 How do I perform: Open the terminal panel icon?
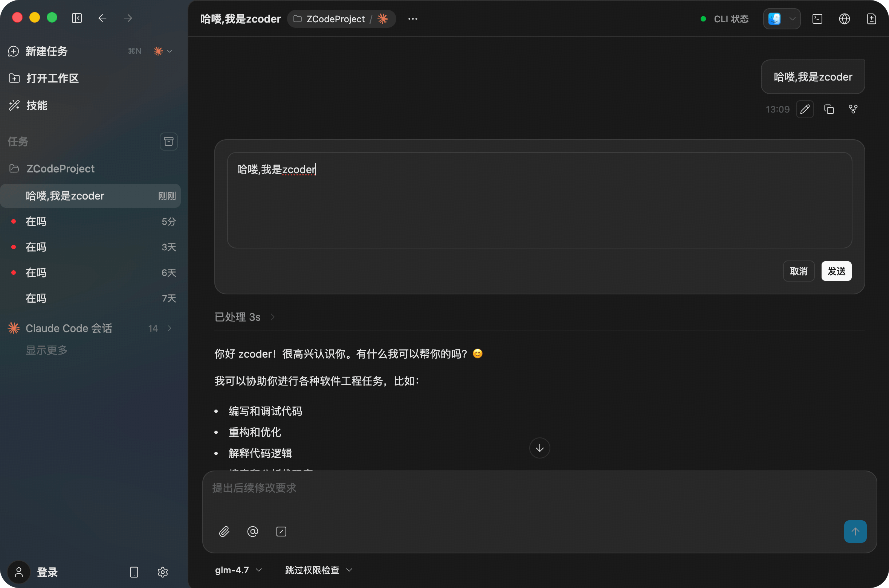coord(817,19)
